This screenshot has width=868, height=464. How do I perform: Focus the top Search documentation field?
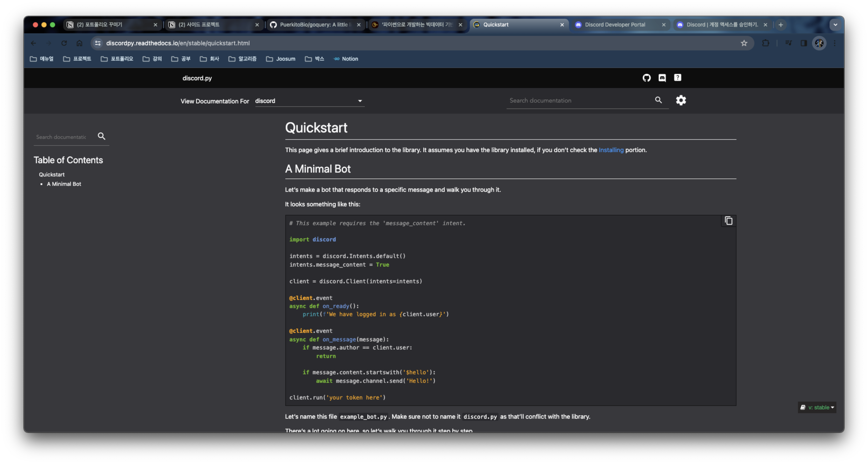click(x=580, y=100)
